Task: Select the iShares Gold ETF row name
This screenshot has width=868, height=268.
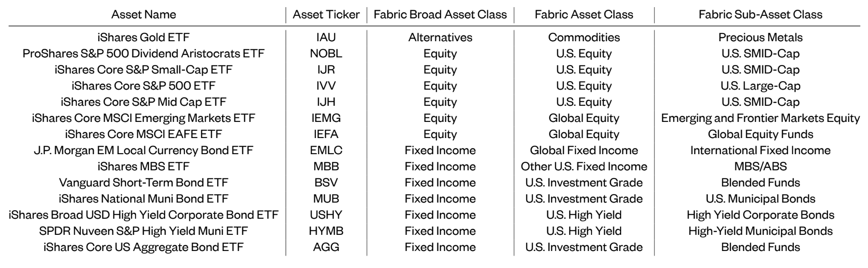Action: tap(144, 37)
